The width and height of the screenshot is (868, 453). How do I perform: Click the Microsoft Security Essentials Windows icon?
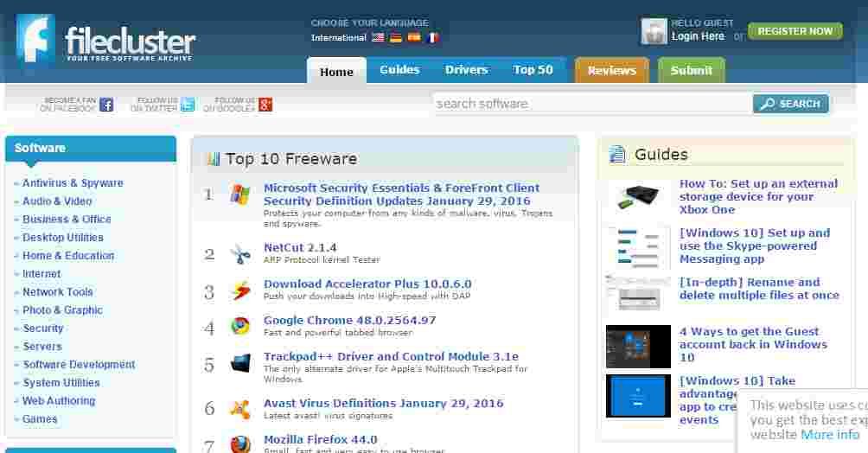click(x=239, y=195)
